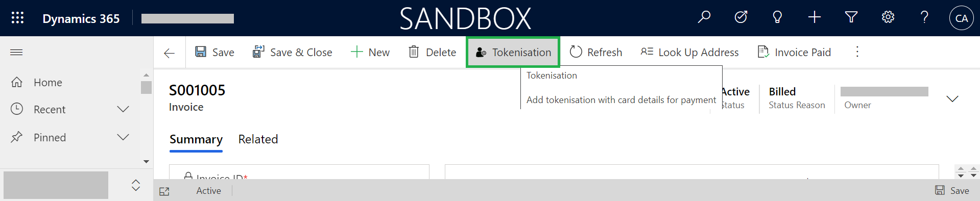
Task: Open the app launcher waffle icon
Action: pyautogui.click(x=17, y=18)
